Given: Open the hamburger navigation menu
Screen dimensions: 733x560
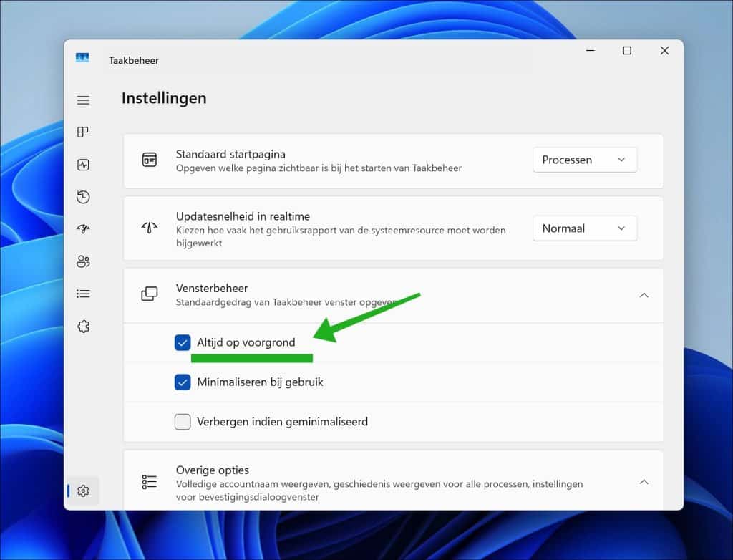Looking at the screenshot, I should point(83,100).
